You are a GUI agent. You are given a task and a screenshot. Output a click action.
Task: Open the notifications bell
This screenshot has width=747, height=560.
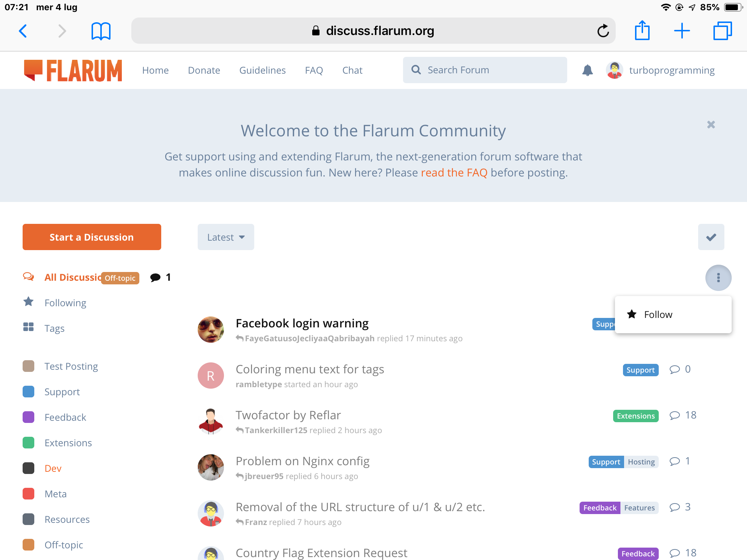tap(587, 70)
